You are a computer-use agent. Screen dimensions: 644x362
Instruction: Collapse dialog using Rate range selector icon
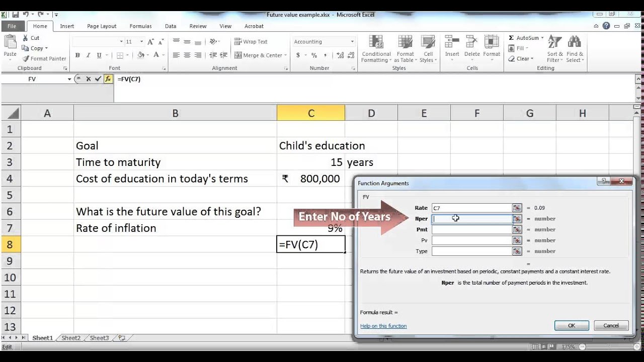tap(517, 208)
